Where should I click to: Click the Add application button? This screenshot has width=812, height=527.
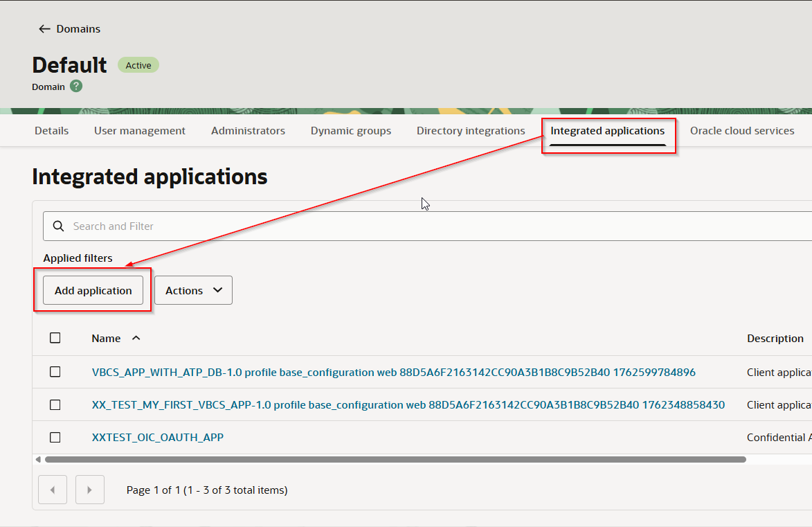(x=93, y=290)
